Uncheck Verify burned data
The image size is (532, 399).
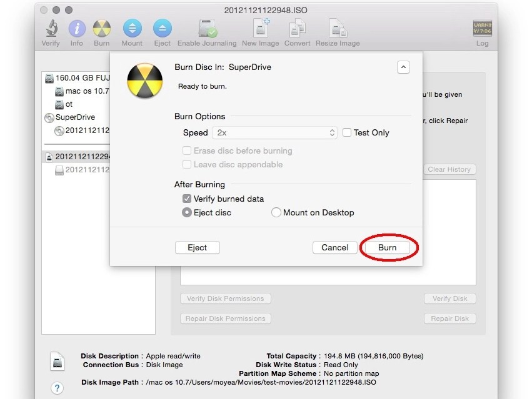point(187,199)
